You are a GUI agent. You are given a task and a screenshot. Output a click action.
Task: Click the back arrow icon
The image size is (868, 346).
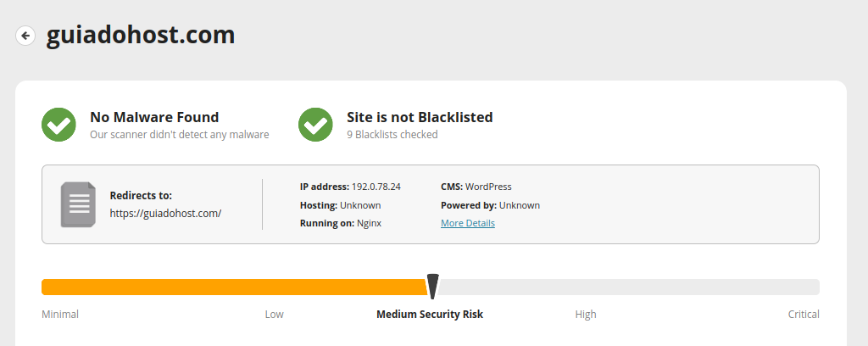click(25, 36)
